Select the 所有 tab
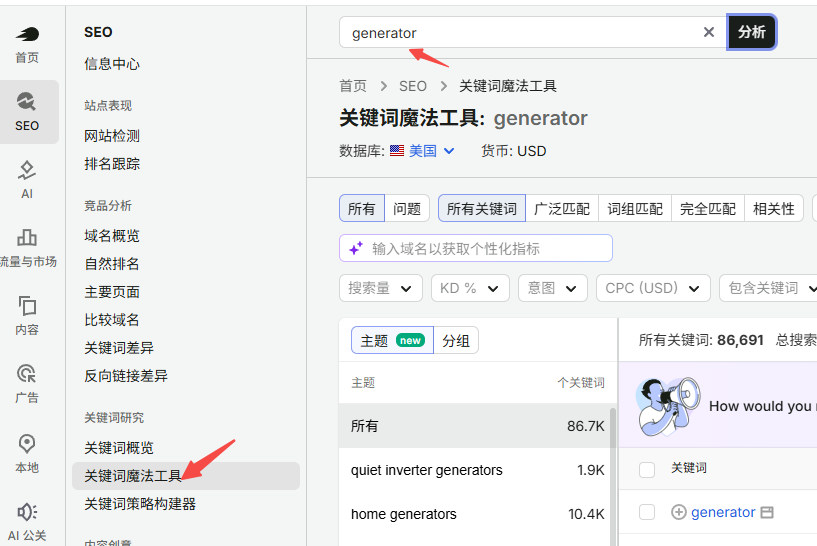Image resolution: width=817 pixels, height=546 pixels. coord(362,208)
